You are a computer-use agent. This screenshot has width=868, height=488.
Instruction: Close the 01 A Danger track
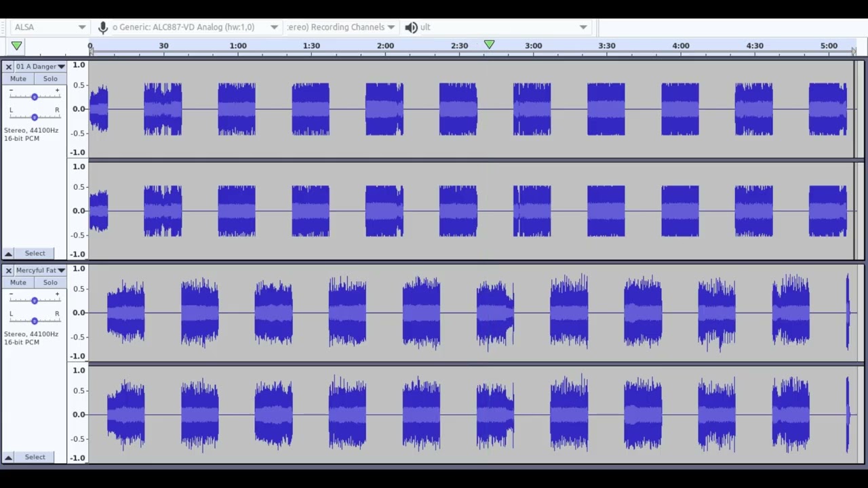pos(8,66)
